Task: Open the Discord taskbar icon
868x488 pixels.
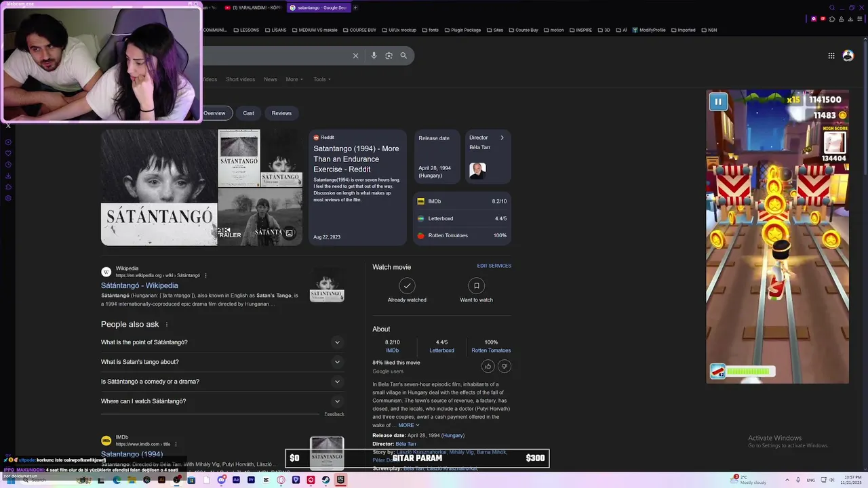Action: 222,480
